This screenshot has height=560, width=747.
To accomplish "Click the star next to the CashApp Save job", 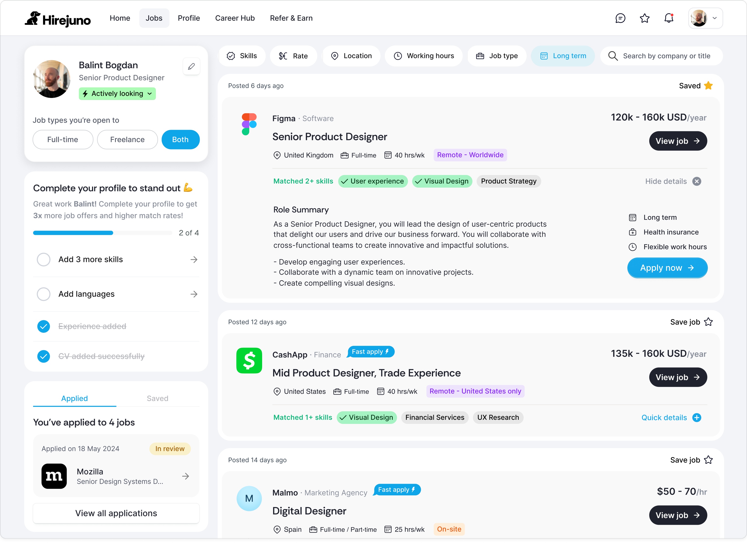I will point(709,322).
